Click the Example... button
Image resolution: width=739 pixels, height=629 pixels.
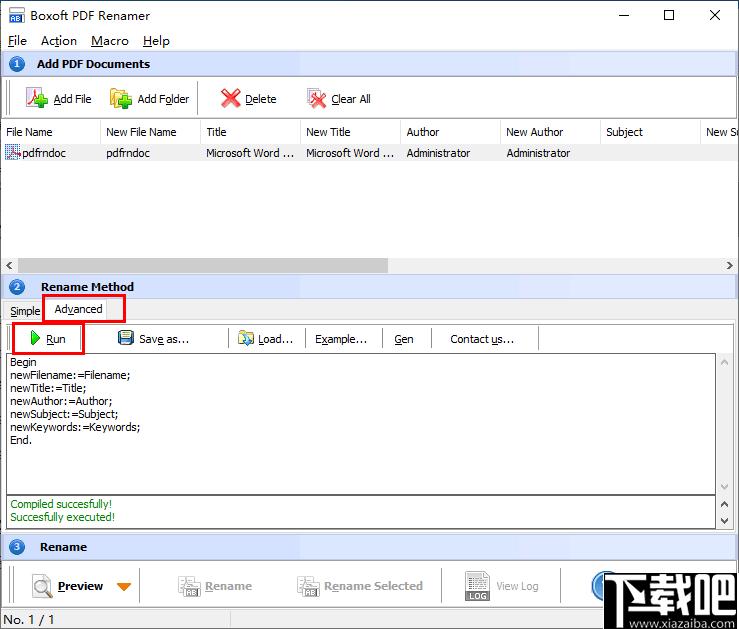341,339
